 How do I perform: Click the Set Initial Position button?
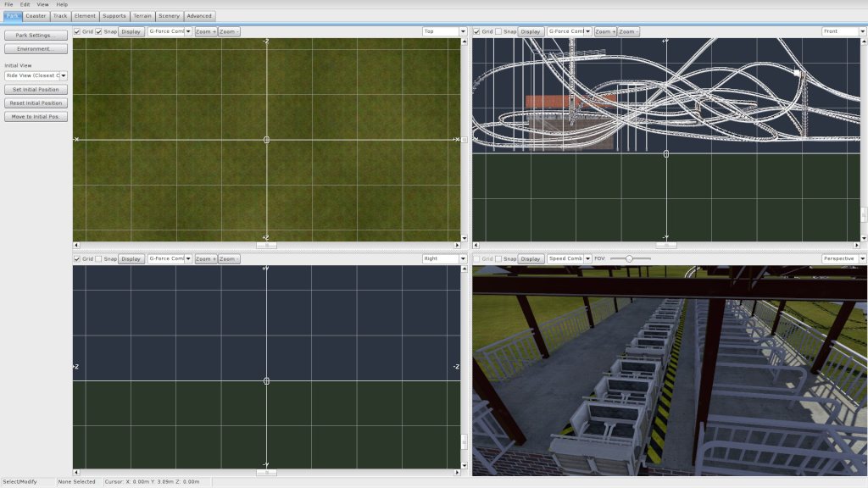point(36,89)
